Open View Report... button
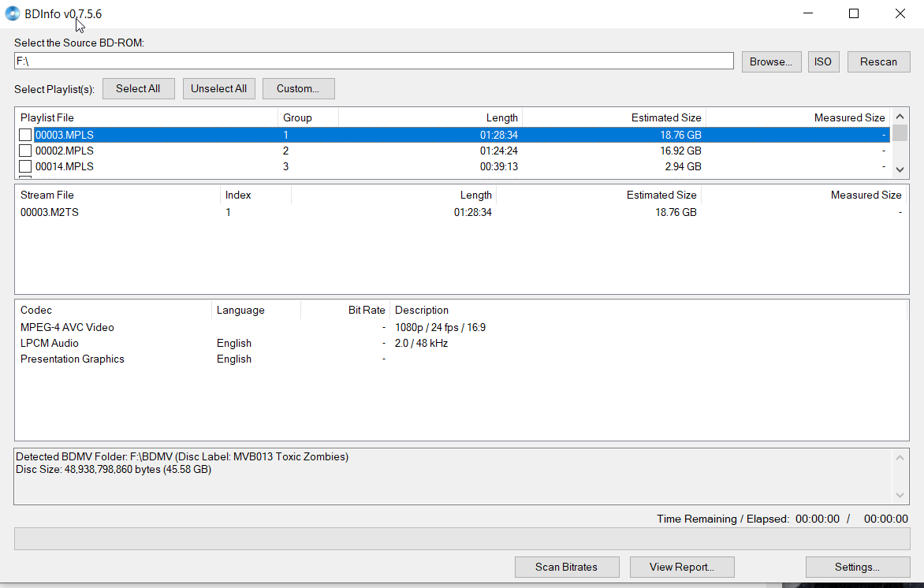Screen dimensions: 924x588 (x=682, y=567)
